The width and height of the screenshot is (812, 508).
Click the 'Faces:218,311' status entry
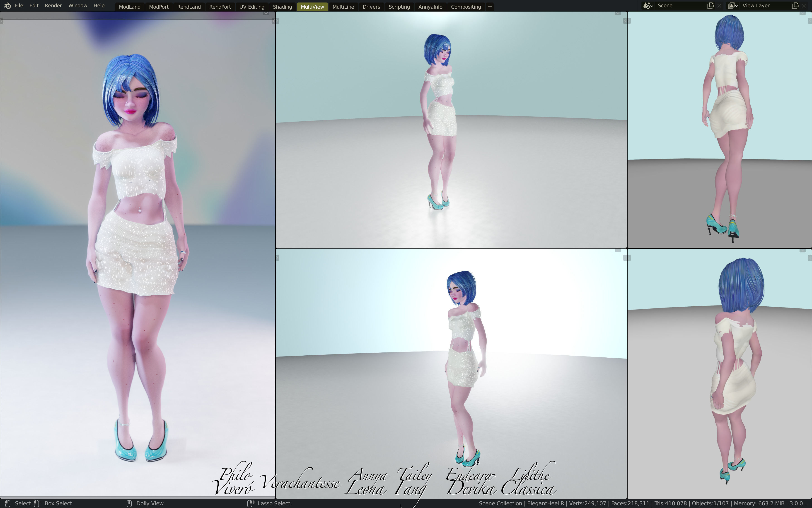pyautogui.click(x=630, y=503)
